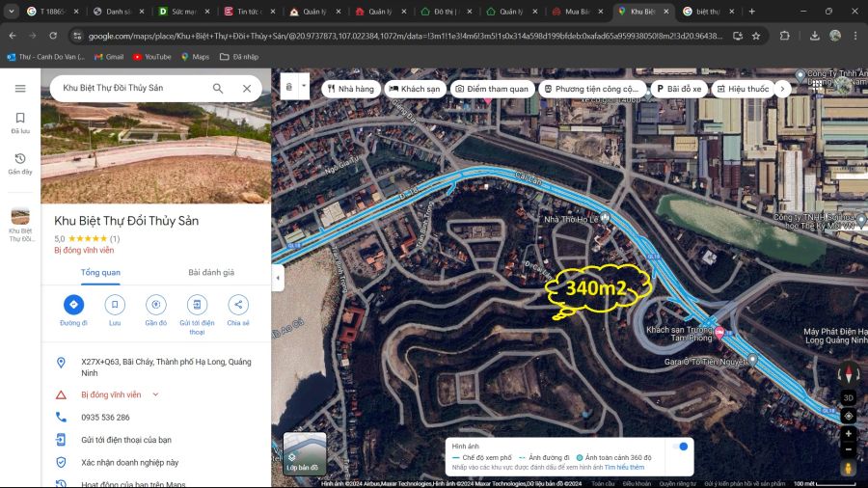
Task: Send place via Gửi tới điện thoại icon
Action: (x=197, y=305)
